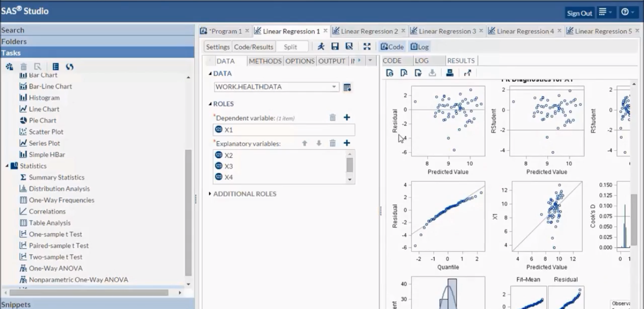Open the column selection icon beside WORK.HEALTHDATA
Image resolution: width=644 pixels, height=309 pixels.
[x=347, y=87]
